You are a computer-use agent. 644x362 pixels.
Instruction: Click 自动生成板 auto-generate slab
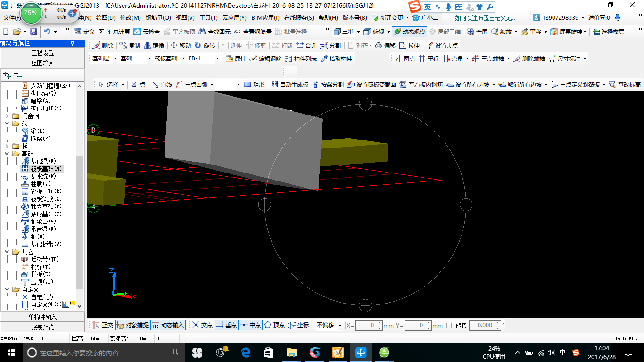point(289,85)
